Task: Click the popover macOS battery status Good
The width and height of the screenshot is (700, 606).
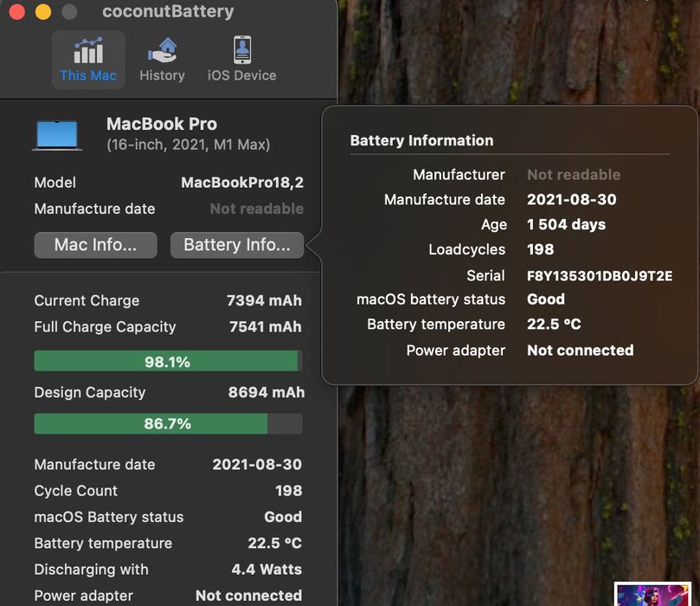Action: coord(545,299)
